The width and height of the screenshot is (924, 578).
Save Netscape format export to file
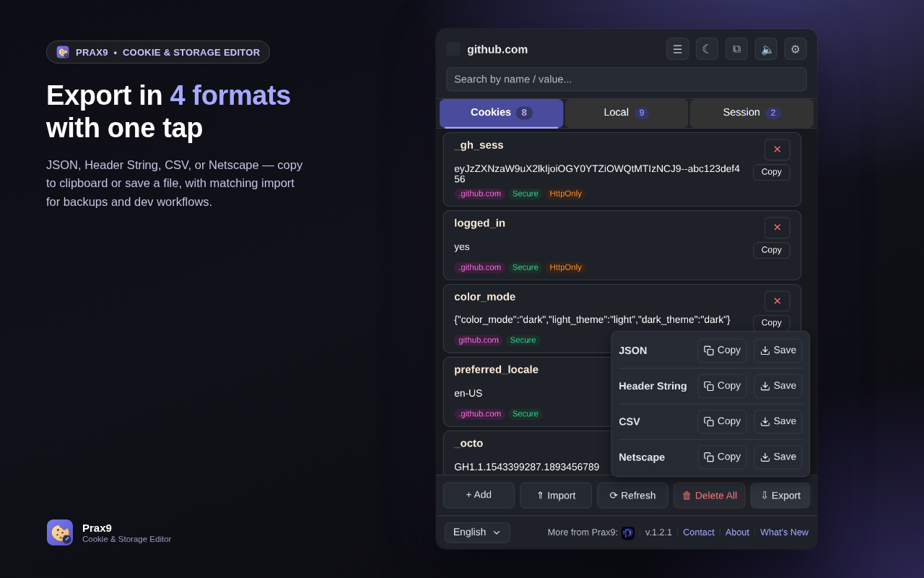pyautogui.click(x=778, y=457)
